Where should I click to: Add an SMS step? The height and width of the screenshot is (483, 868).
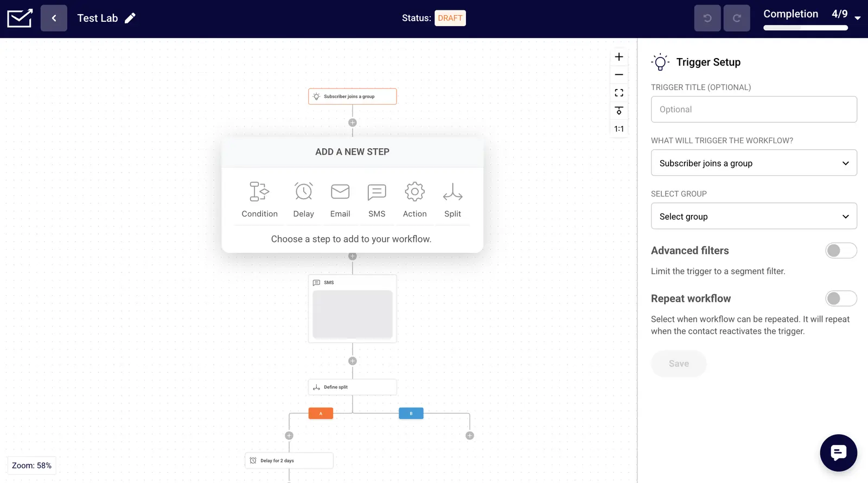pos(377,200)
